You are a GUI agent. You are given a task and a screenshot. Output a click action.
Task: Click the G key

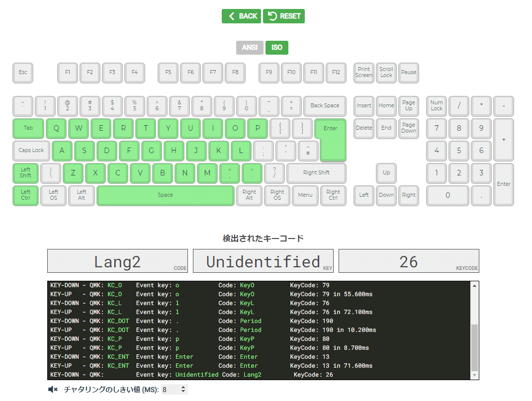coord(151,151)
